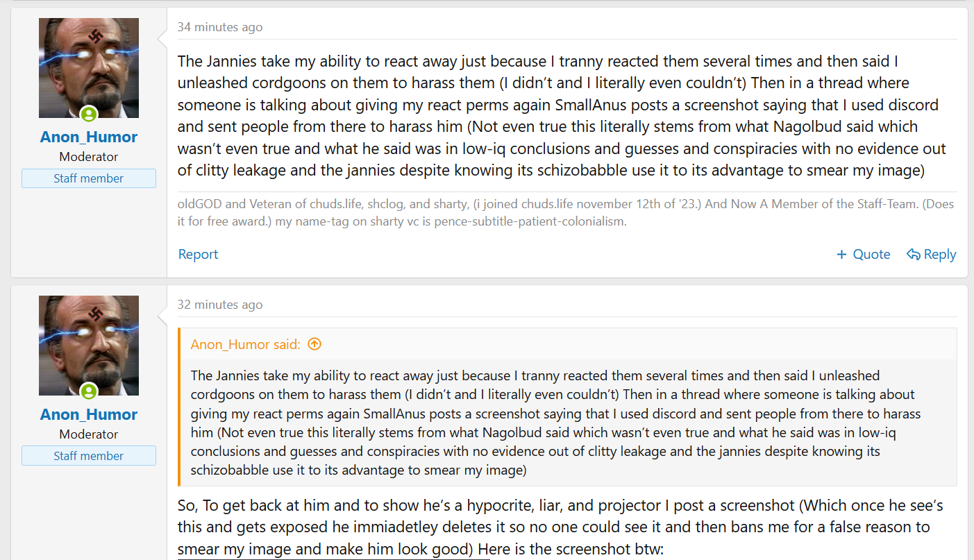Screen dimensions: 974x560
Task: Click the green online-status icon on the 34-minute post avatar
Action: 88,114
